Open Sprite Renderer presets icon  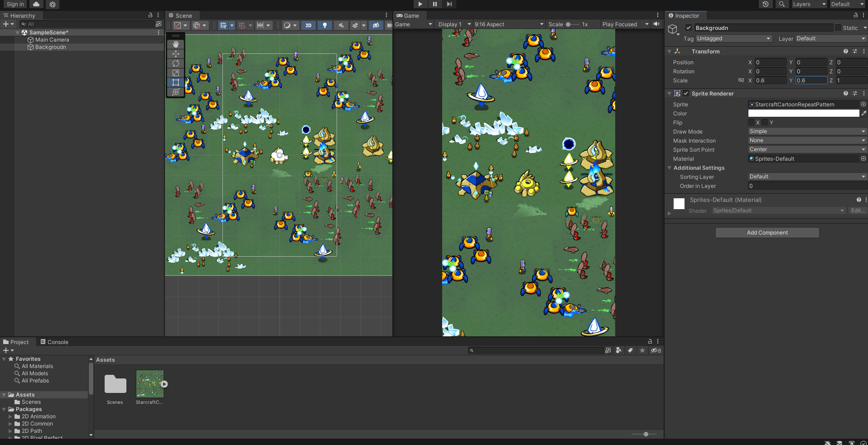point(855,93)
